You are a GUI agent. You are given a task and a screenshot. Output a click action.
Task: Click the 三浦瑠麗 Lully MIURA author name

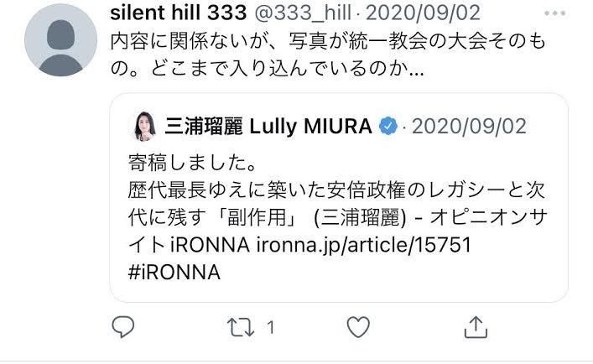pyautogui.click(x=268, y=127)
